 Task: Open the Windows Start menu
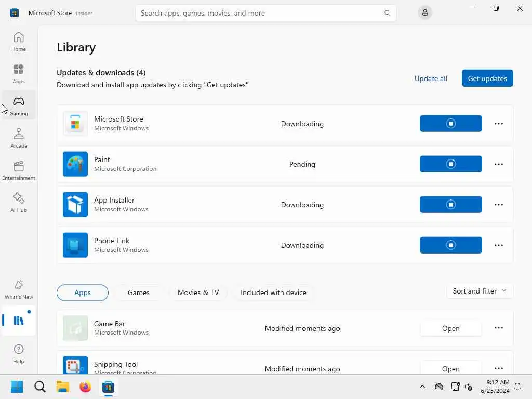tap(17, 387)
